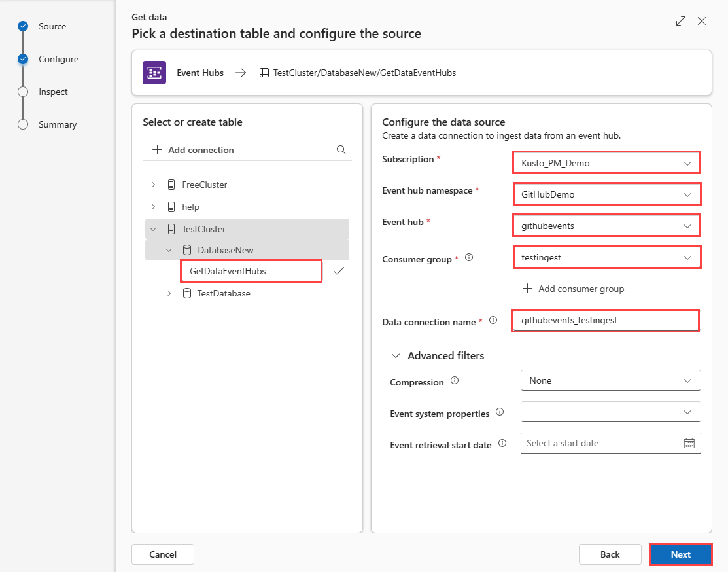The image size is (728, 572).
Task: Open the Event hub namespace dropdown
Action: (x=606, y=194)
